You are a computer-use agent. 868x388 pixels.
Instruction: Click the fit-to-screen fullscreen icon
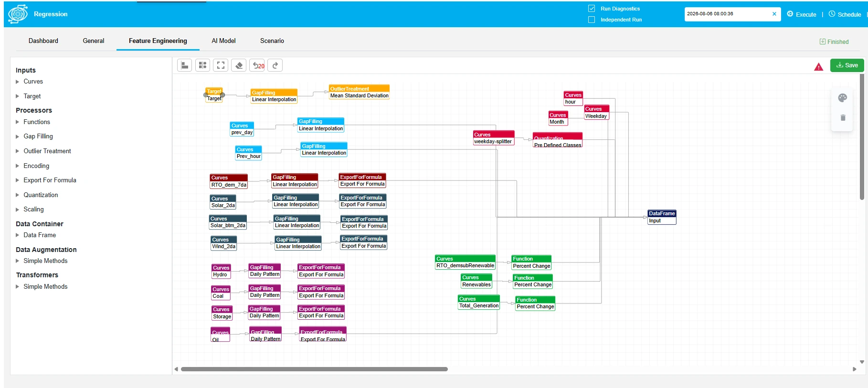pos(221,65)
